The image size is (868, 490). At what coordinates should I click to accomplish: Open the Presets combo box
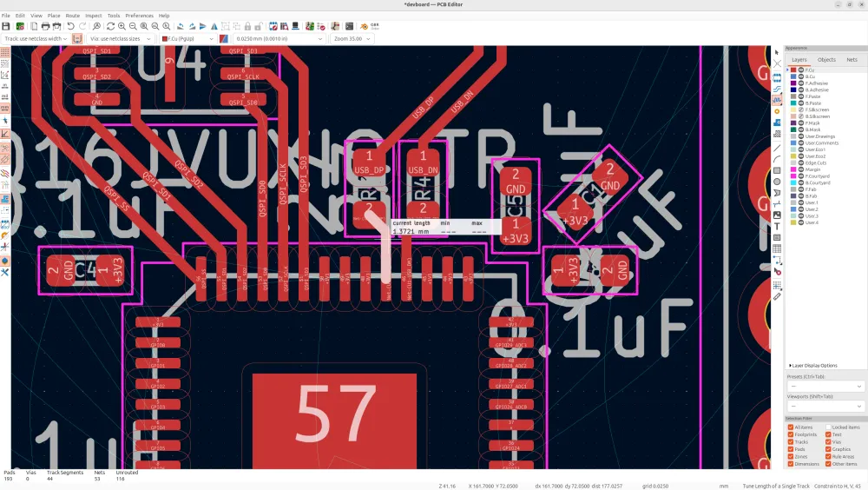825,386
